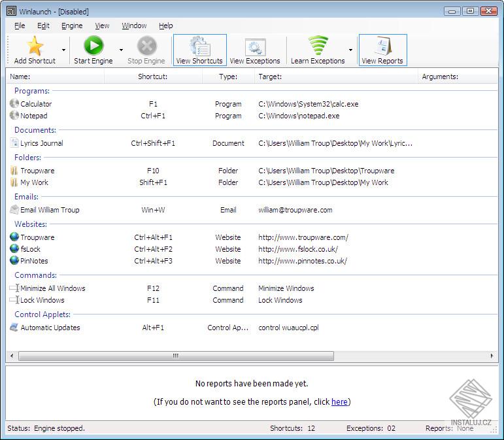The width and height of the screenshot is (504, 440).
Task: Collapse the Programs group header
Action: tap(32, 91)
